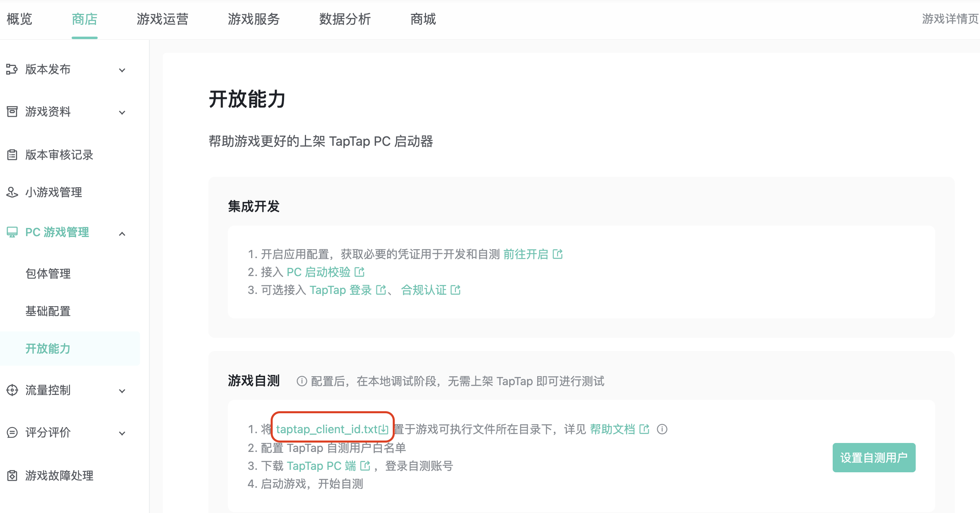This screenshot has height=513, width=980.
Task: Expand the 游戏资料 chevron
Action: pos(122,112)
